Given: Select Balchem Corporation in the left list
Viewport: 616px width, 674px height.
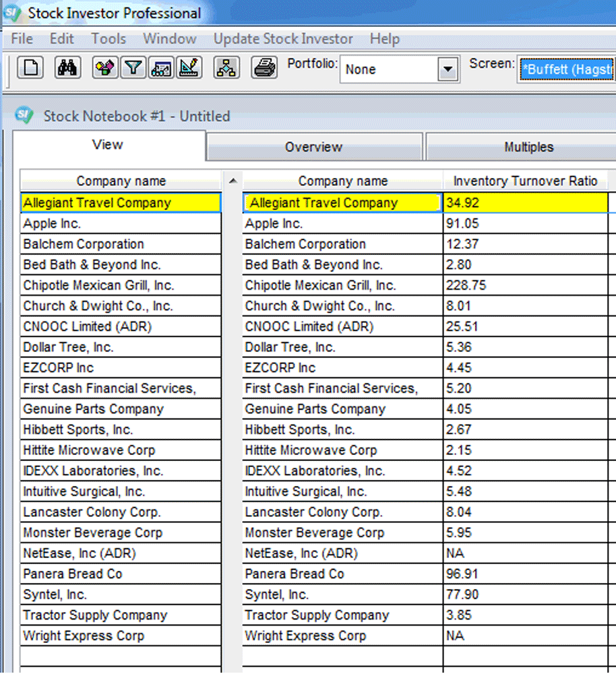Looking at the screenshot, I should 121,244.
